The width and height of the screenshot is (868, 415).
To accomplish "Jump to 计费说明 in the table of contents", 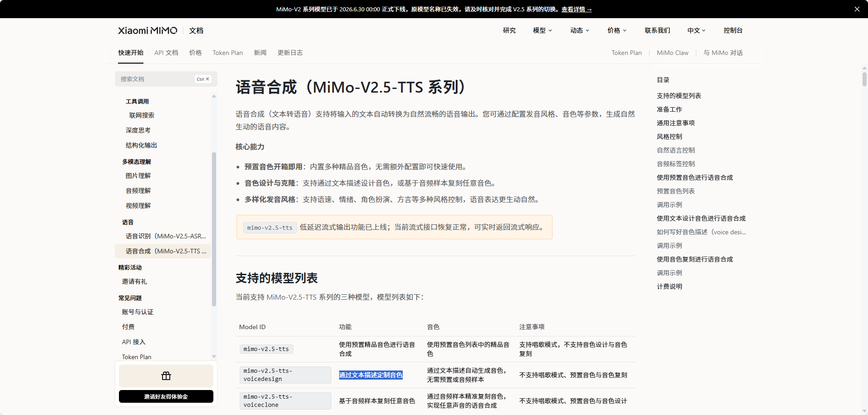I will pos(669,287).
